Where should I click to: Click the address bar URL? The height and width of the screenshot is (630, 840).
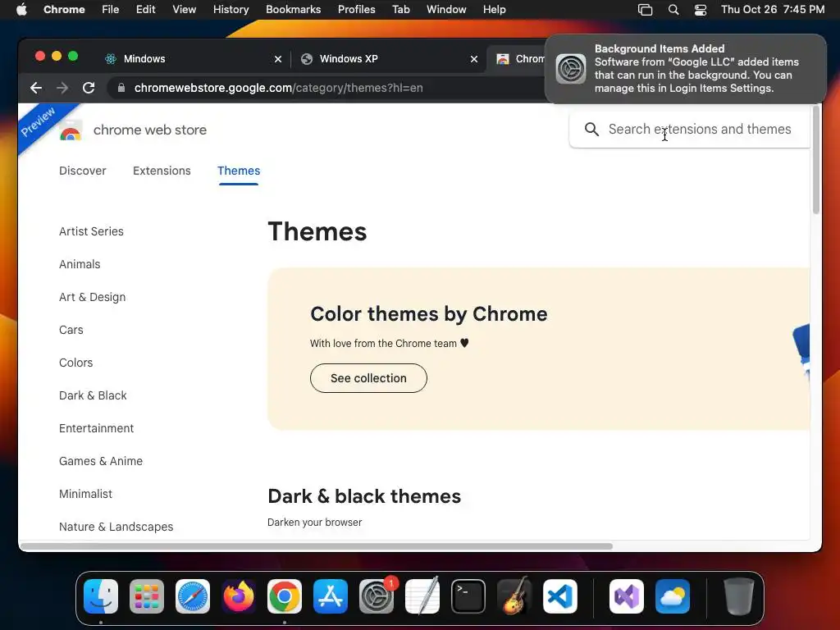pos(279,88)
